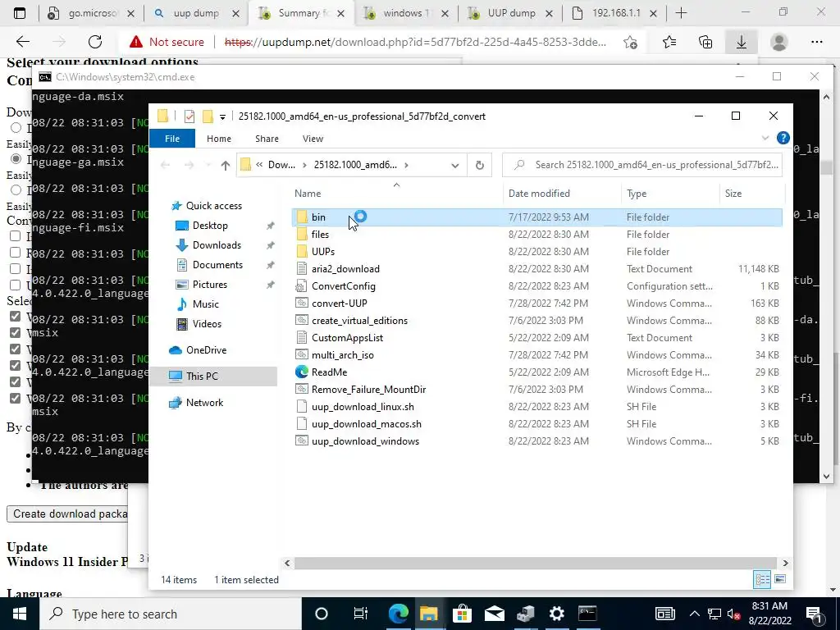This screenshot has width=840, height=630.
Task: Open Settings gear on the taskbar
Action: [x=557, y=614]
